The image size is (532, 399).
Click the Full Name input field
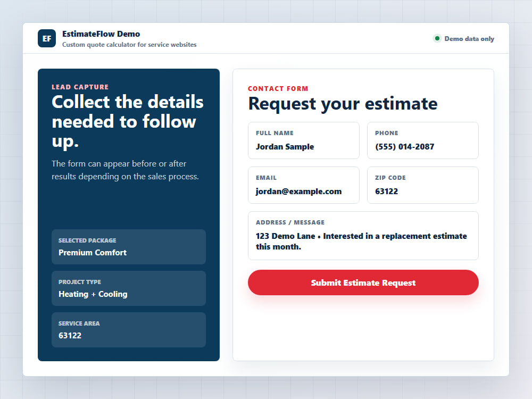coord(304,140)
